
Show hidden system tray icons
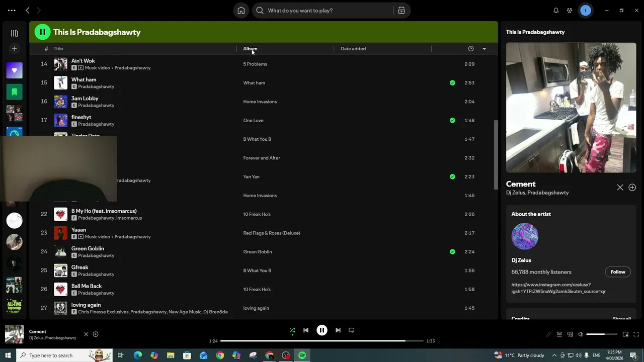point(554,355)
